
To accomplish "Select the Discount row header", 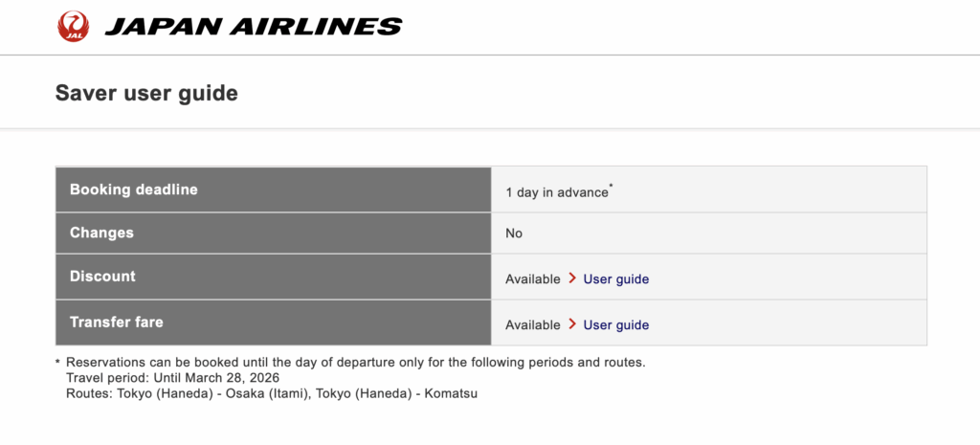I will (102, 277).
